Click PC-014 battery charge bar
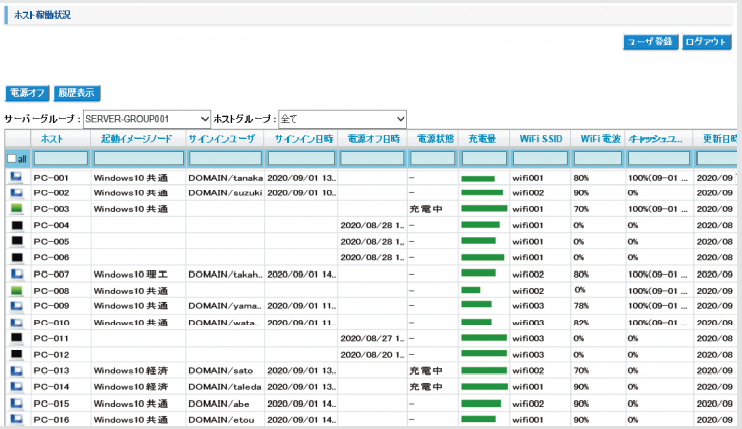The image size is (742, 429). click(x=485, y=386)
